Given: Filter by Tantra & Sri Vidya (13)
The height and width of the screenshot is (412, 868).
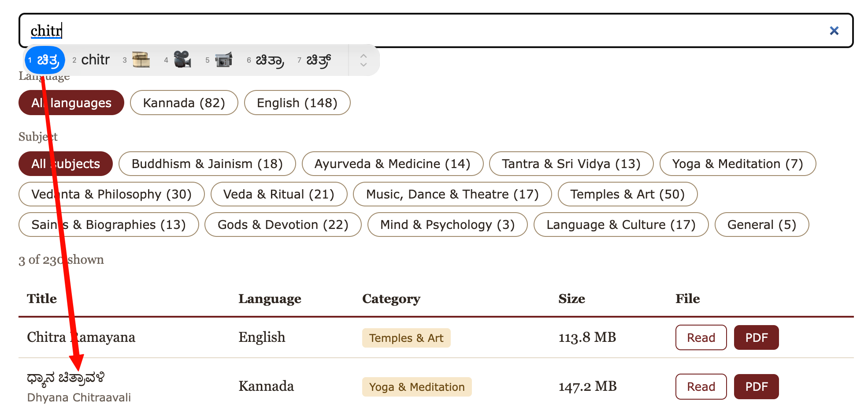Looking at the screenshot, I should point(571,164).
